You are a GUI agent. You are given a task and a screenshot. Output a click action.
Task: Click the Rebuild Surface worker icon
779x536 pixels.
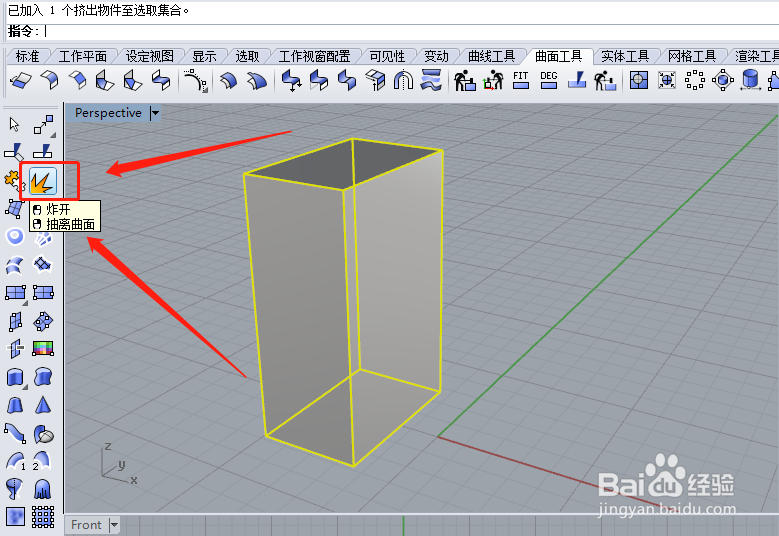465,80
